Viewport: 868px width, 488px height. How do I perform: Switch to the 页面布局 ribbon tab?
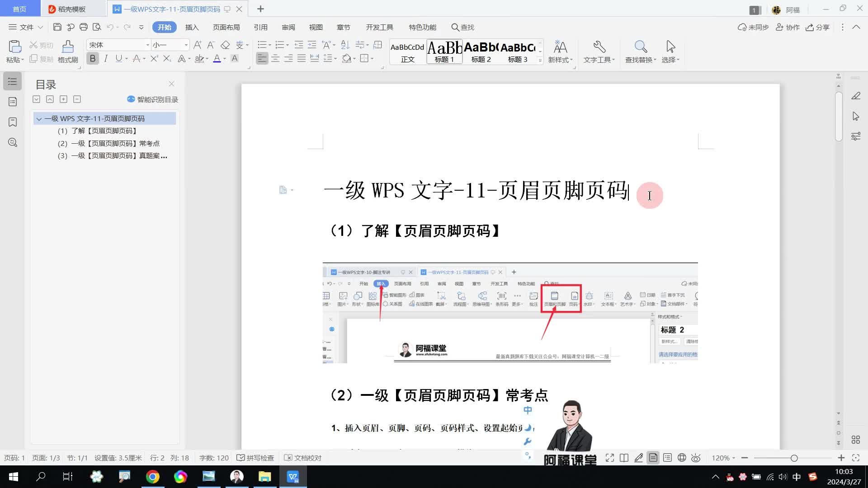point(226,27)
